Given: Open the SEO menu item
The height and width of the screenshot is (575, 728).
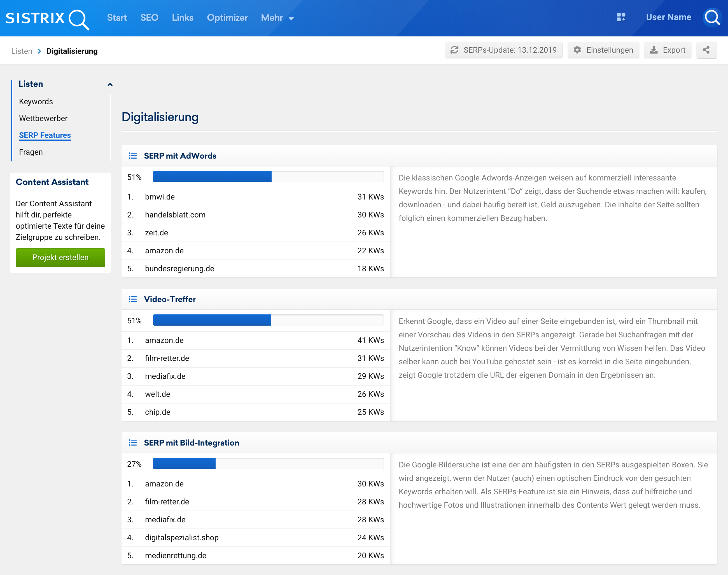Looking at the screenshot, I should click(149, 18).
